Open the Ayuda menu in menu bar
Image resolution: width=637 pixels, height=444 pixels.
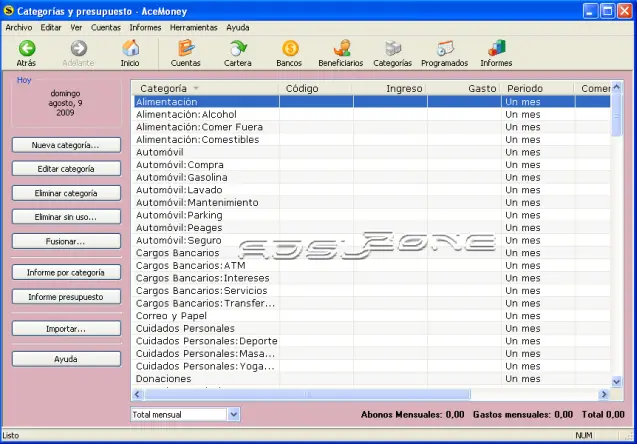(238, 28)
